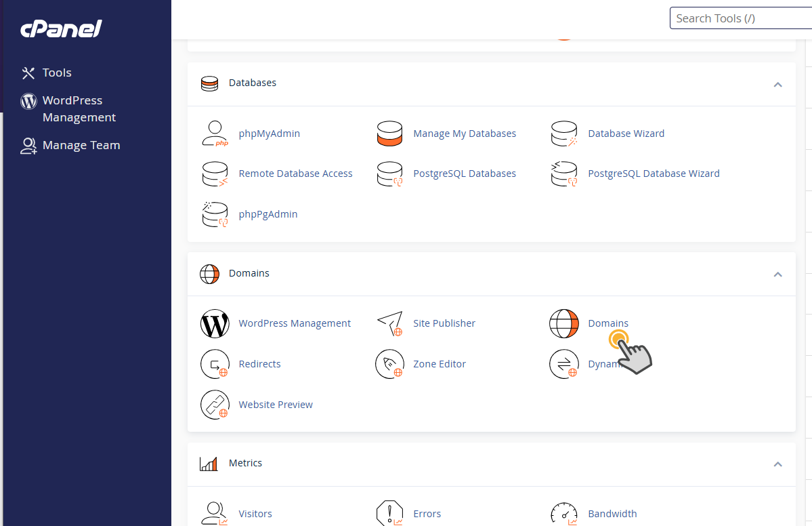The width and height of the screenshot is (812, 526).
Task: Open the Zone Editor link
Action: (439, 364)
